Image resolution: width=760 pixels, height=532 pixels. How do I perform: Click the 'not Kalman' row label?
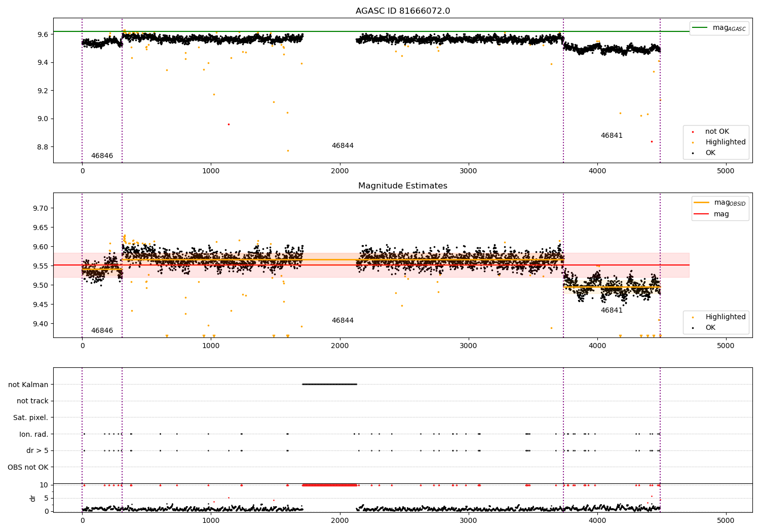tap(28, 385)
